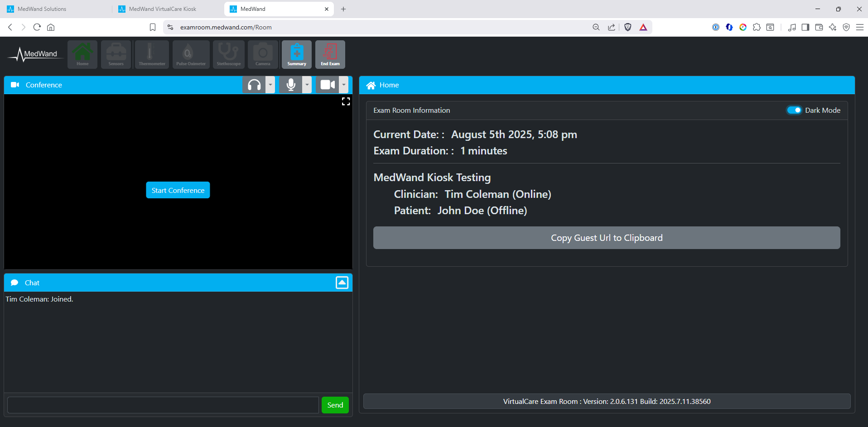Image resolution: width=868 pixels, height=427 pixels.
Task: Start the conference
Action: point(178,190)
